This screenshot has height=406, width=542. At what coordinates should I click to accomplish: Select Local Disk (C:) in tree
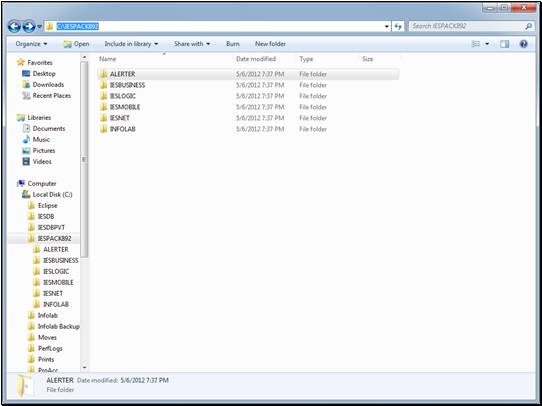(x=52, y=195)
